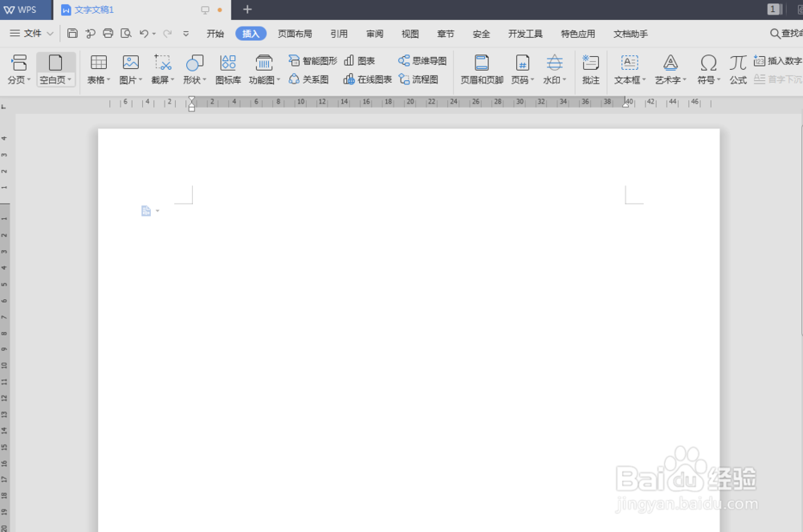Insert a SmartArt graphic 智能图形
Viewport: 803px width, 532px height.
[313, 59]
